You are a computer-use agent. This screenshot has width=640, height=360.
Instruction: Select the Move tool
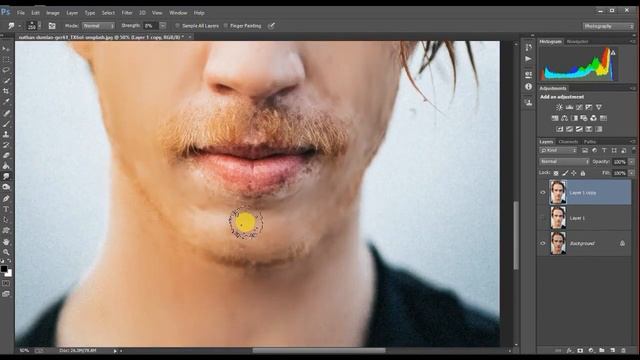[6, 49]
